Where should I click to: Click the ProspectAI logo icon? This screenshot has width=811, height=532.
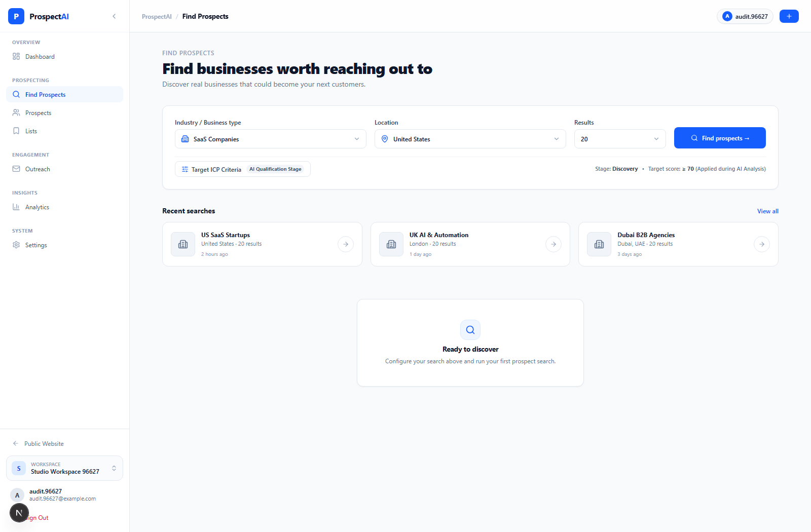tap(16, 16)
